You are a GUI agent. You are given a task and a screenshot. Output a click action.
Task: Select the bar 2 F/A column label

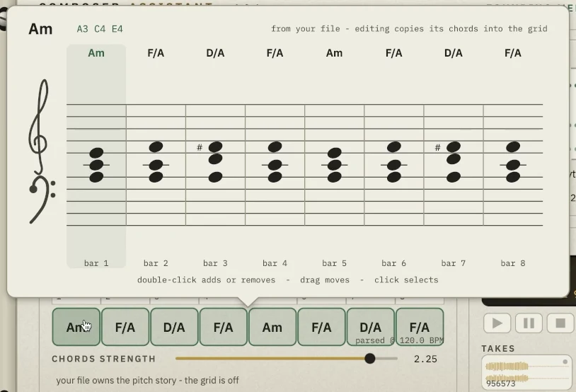click(156, 53)
